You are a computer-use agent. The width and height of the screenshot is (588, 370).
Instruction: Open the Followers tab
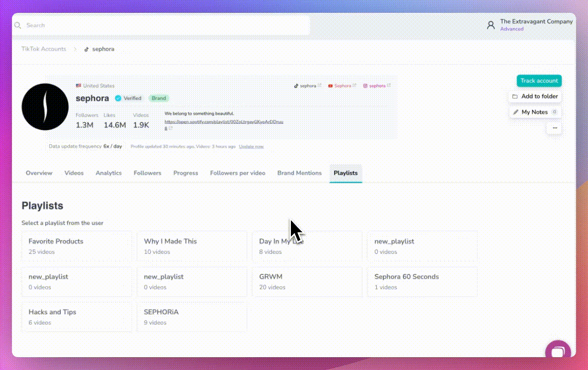pos(148,173)
